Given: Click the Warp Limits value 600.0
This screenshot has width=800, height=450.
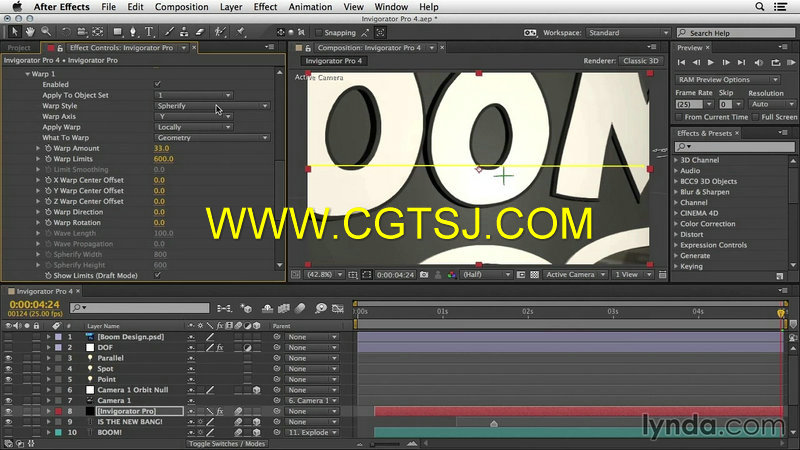Looking at the screenshot, I should click(x=164, y=159).
